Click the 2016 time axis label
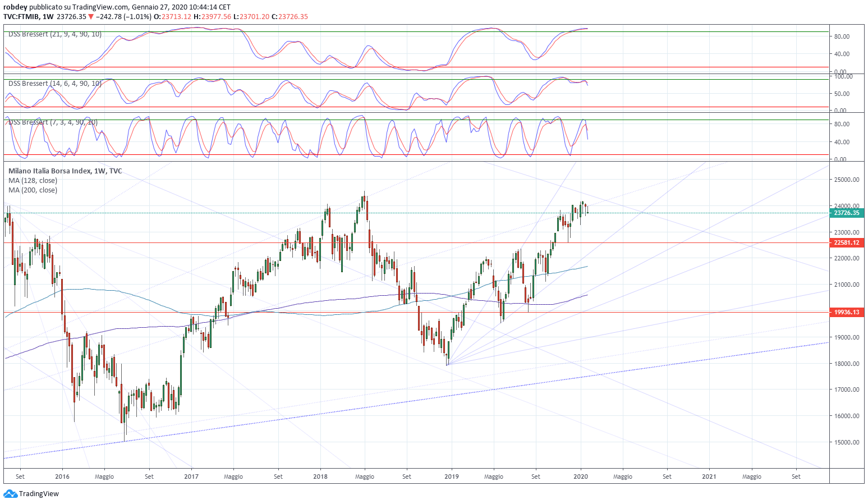Screen dimensions: 868x504 [62, 476]
